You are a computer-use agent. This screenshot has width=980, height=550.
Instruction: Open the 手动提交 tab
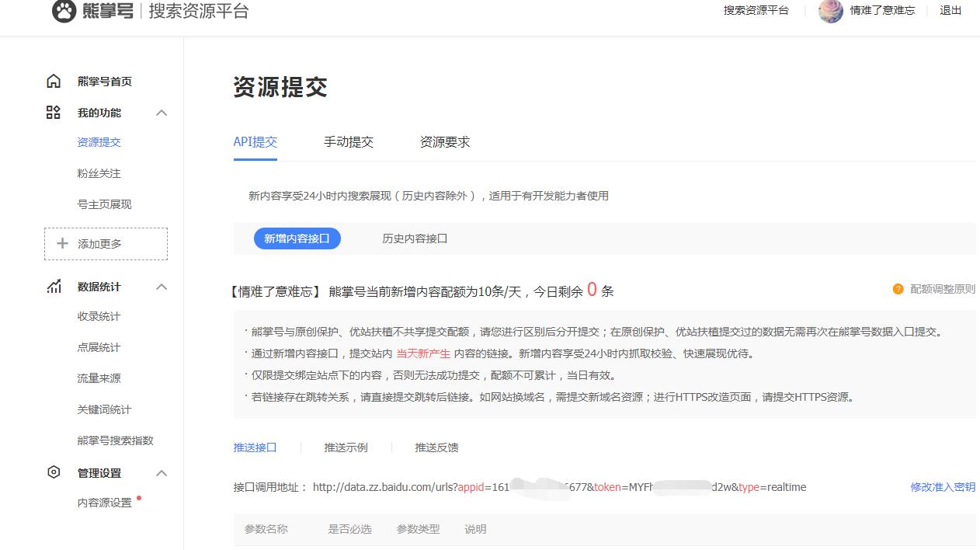pos(349,142)
